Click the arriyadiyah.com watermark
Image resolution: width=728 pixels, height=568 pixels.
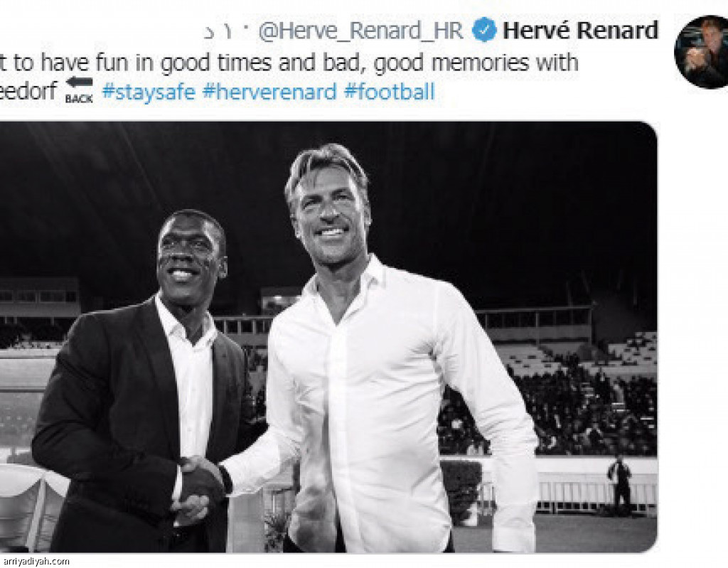35,561
